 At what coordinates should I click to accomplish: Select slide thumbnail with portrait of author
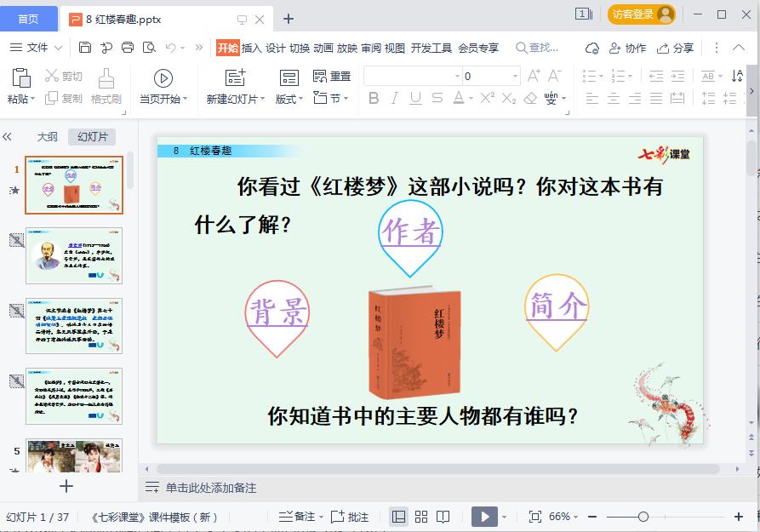coord(74,255)
